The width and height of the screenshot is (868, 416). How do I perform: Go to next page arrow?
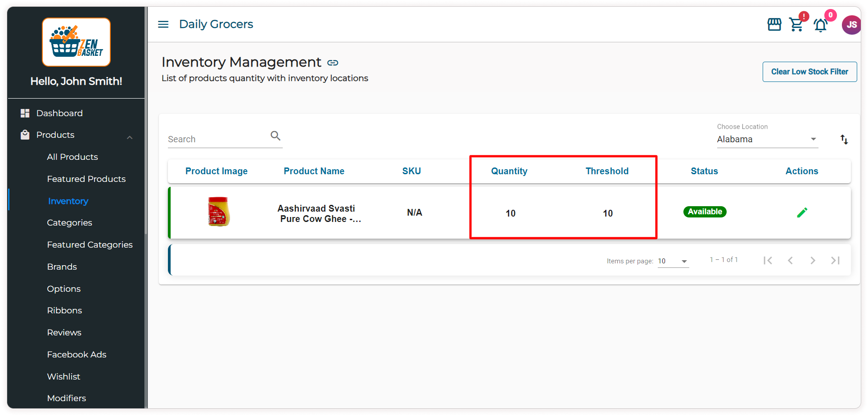click(x=813, y=260)
